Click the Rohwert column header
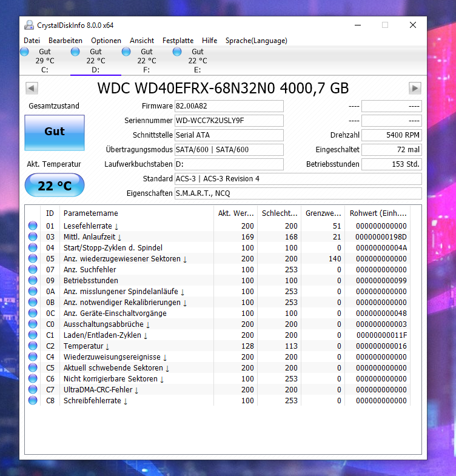The height and width of the screenshot is (476, 456). tap(378, 213)
